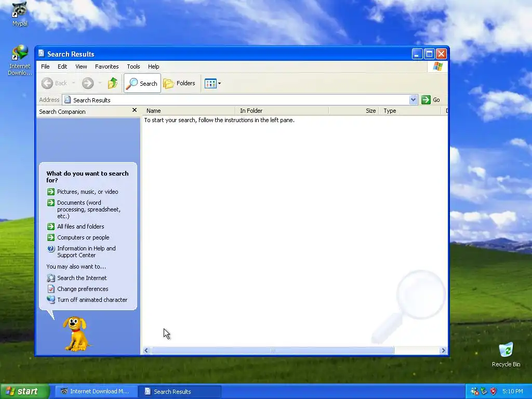
Task: Show the Folders pane
Action: 179,83
